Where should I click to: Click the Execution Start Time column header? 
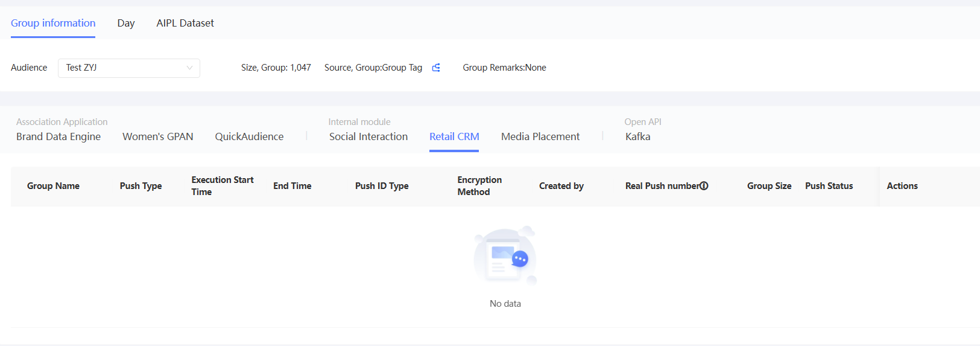222,186
